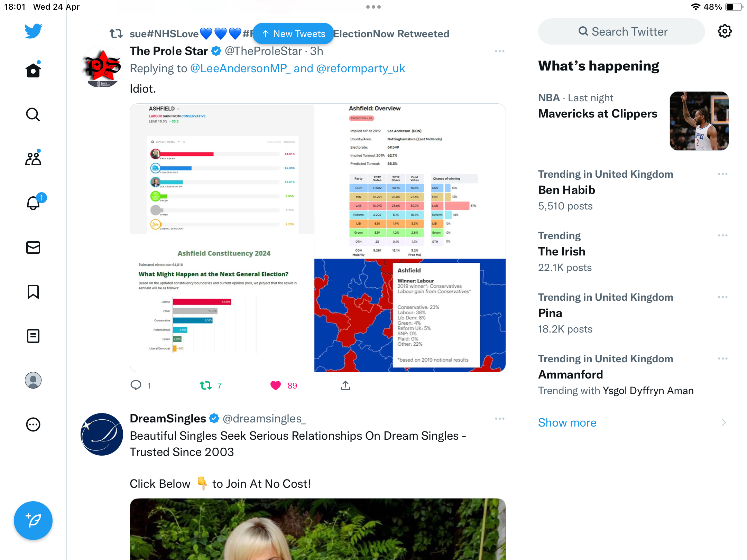Load New Tweets
Image resolution: width=747 pixels, height=560 pixels.
click(293, 34)
